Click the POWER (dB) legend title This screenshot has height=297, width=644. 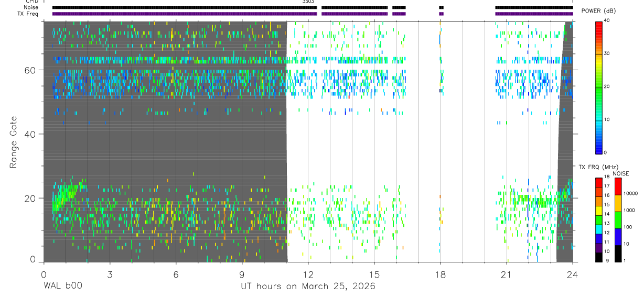(x=598, y=11)
